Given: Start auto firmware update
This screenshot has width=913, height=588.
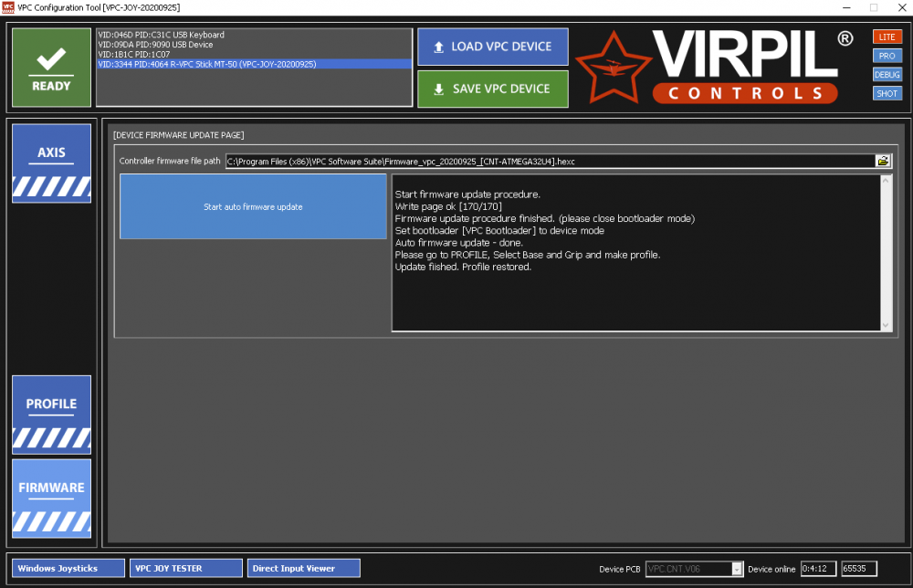Looking at the screenshot, I should tap(253, 206).
